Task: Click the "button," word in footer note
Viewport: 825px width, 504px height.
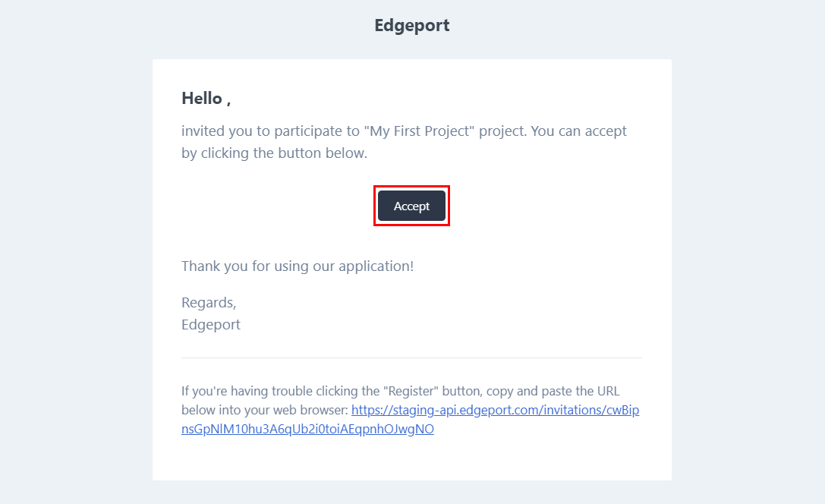Action: [x=461, y=392]
